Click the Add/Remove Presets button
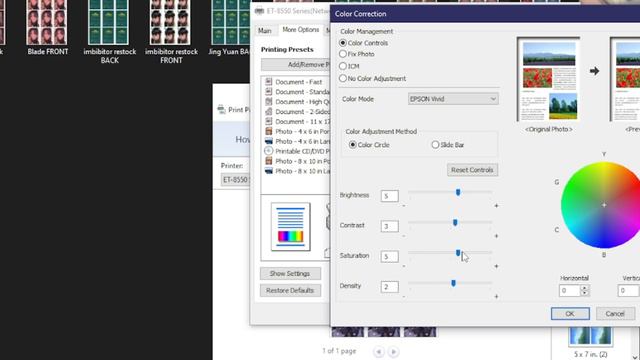640x360 pixels. tap(296, 64)
